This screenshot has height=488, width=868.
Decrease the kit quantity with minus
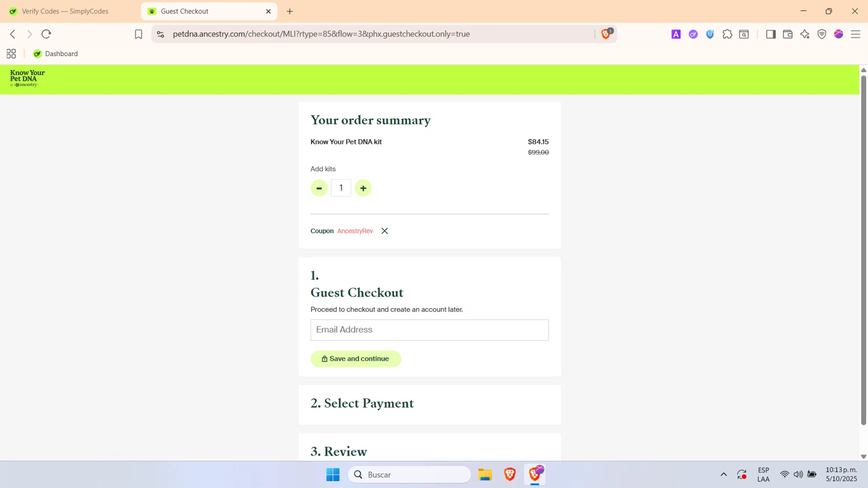pos(319,188)
